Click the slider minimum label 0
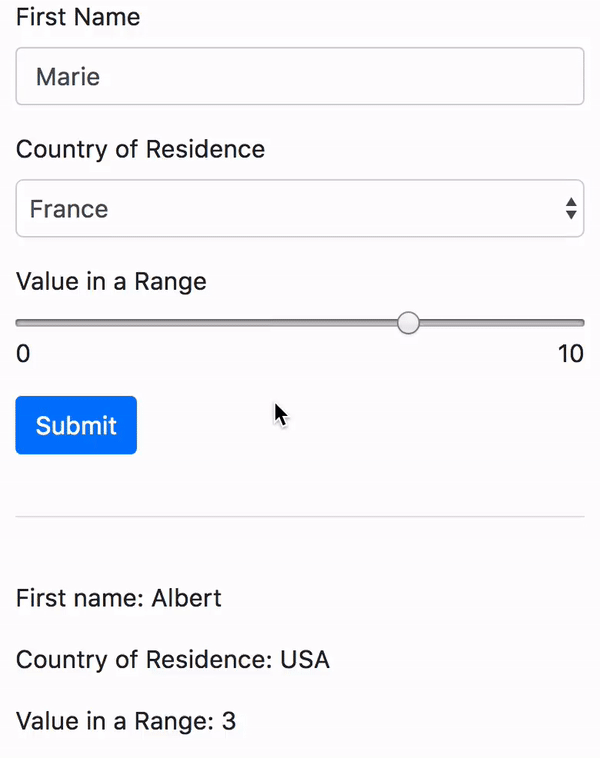 [x=23, y=353]
